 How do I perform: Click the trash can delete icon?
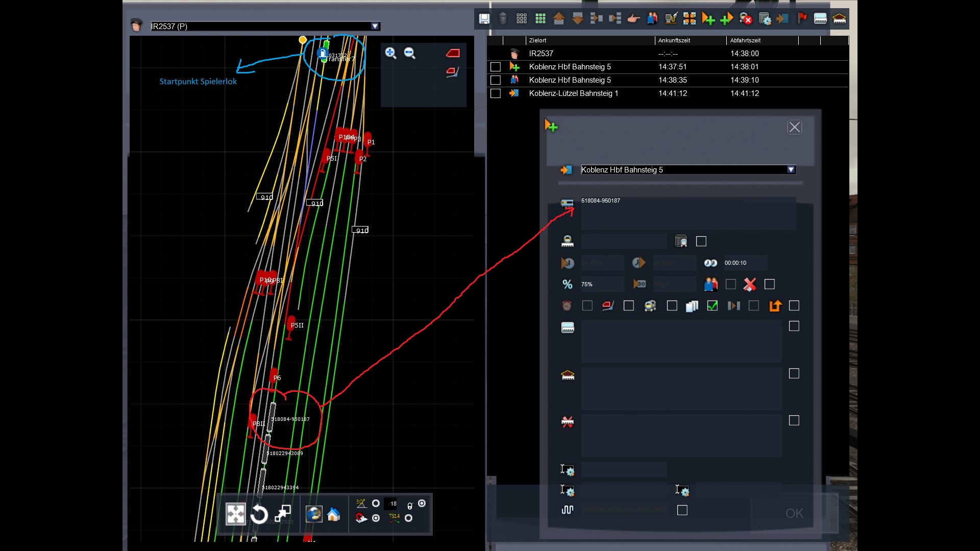[x=503, y=19]
